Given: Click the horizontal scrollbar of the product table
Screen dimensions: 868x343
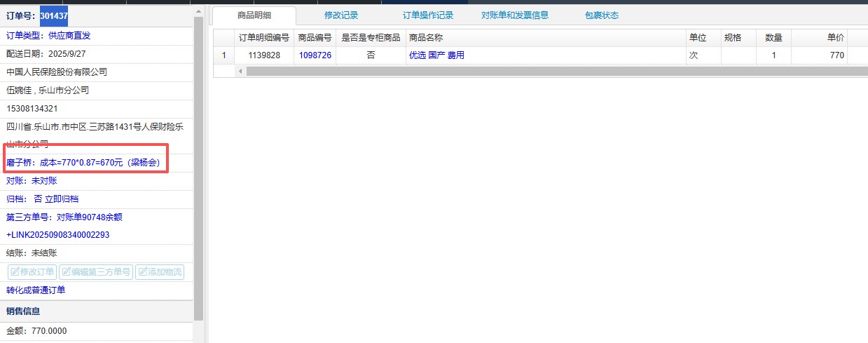Looking at the screenshot, I should click(546, 71).
